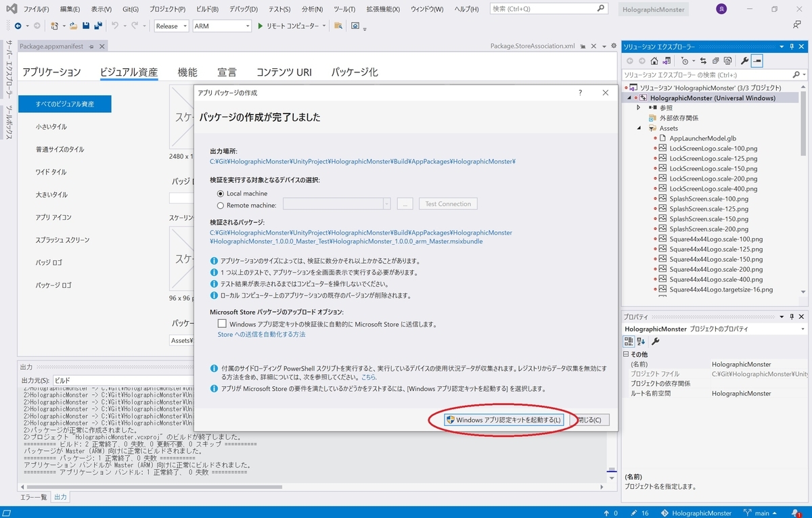Image resolution: width=812 pixels, height=518 pixels.
Task: Select SplashScreen.scale-100.png in Solution Explorer
Action: [x=708, y=199]
